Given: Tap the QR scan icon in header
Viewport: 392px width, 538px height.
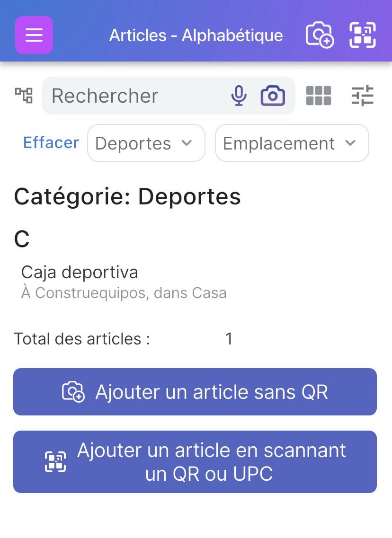Looking at the screenshot, I should pyautogui.click(x=363, y=35).
